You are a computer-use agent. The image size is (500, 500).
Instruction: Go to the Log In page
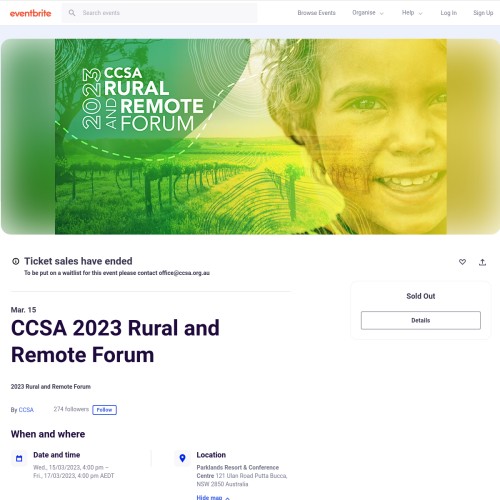point(448,13)
